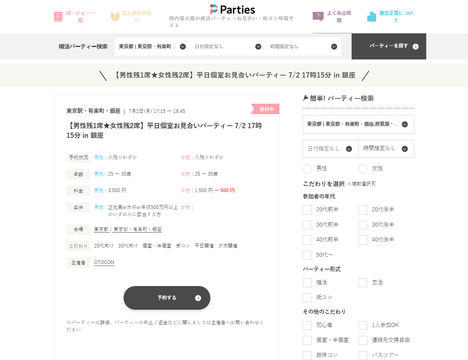
Task: Enable the 連絡先交換自由 checkbox
Action: (x=363, y=340)
